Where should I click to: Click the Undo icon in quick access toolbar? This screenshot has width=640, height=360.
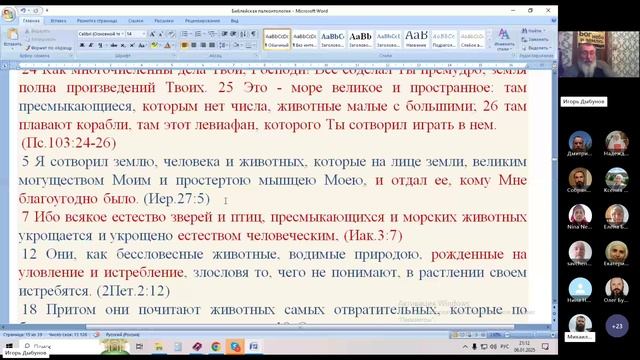click(x=24, y=11)
